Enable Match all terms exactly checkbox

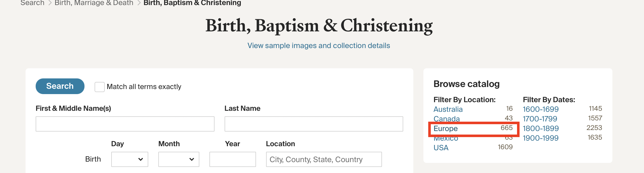[x=99, y=87]
